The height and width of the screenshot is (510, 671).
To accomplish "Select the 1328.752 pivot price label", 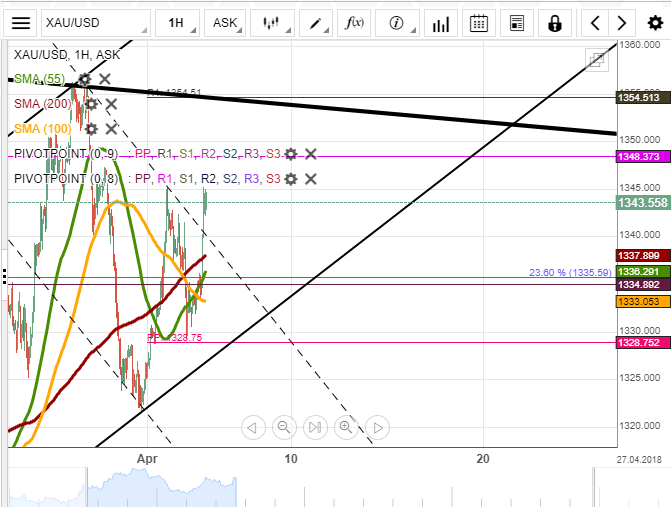I will (x=643, y=343).
